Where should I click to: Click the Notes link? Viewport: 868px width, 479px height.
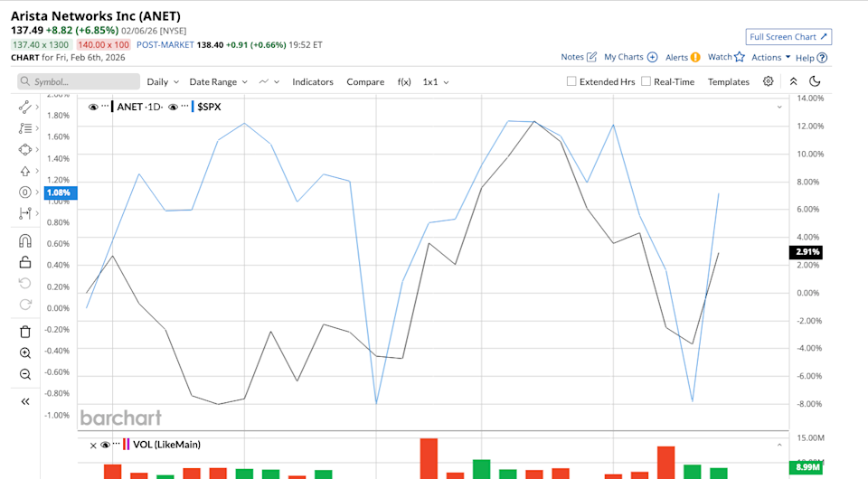(572, 57)
